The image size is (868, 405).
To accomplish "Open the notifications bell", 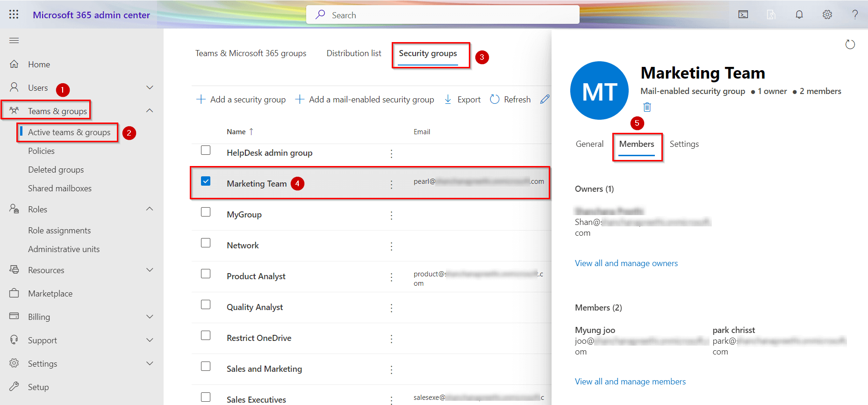I will tap(799, 14).
